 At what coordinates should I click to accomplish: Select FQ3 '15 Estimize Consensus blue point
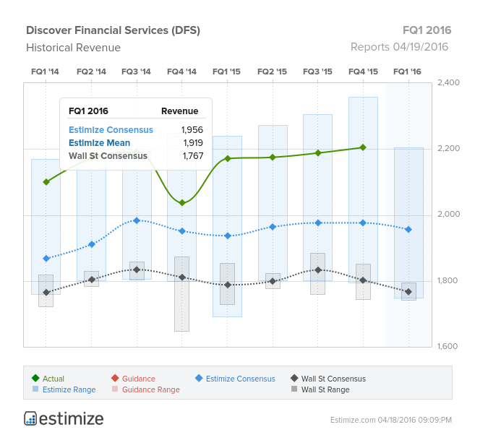(x=318, y=223)
